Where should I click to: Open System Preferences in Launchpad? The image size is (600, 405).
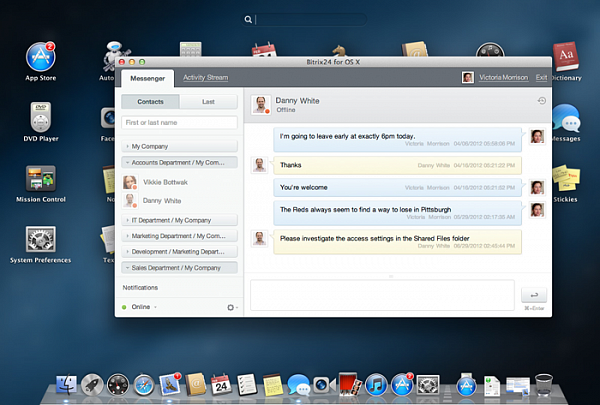[41, 239]
